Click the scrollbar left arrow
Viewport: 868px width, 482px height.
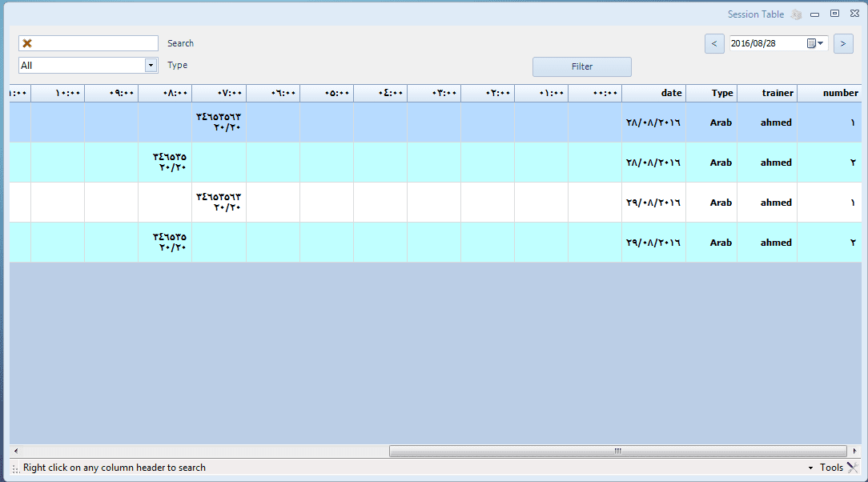pyautogui.click(x=16, y=452)
